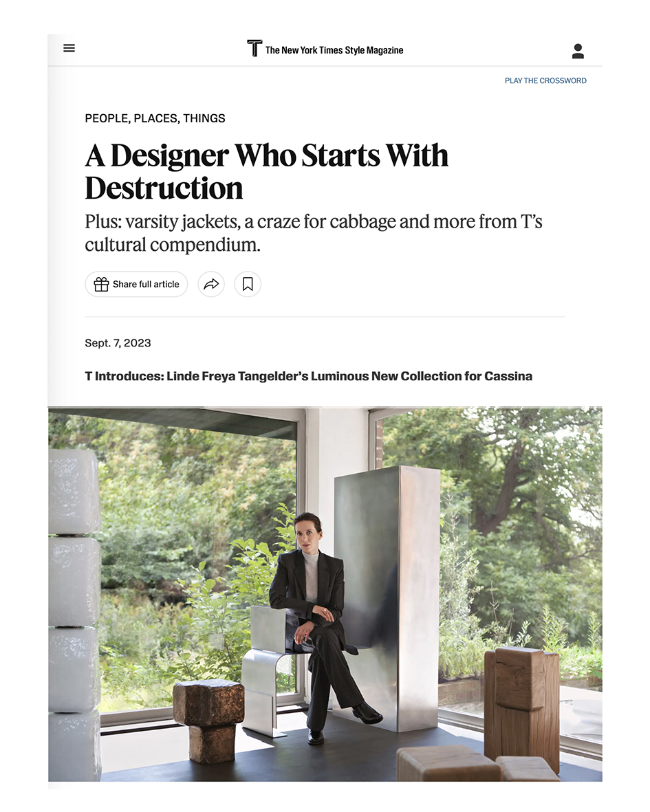This screenshot has height=812, width=650.
Task: Open the People, Places, Things section label
Action: tap(155, 118)
